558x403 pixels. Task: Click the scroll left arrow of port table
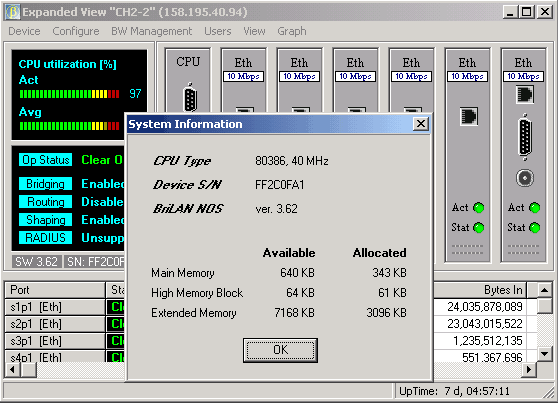click(x=13, y=370)
